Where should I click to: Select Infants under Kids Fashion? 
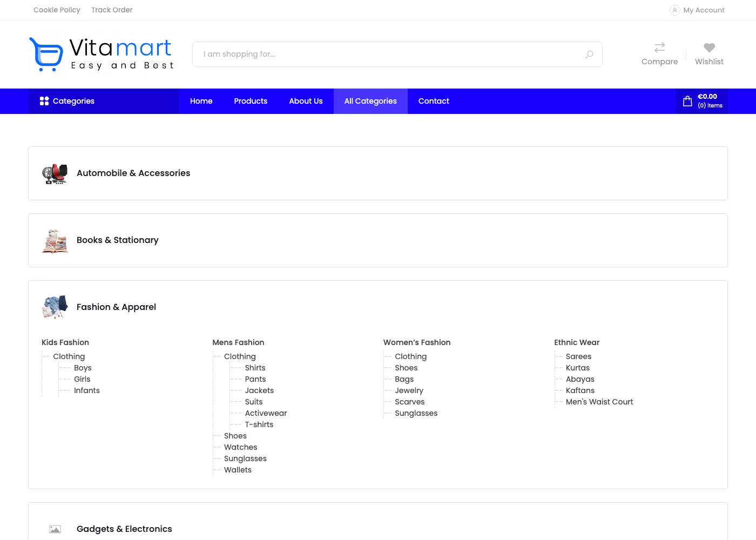pos(87,390)
